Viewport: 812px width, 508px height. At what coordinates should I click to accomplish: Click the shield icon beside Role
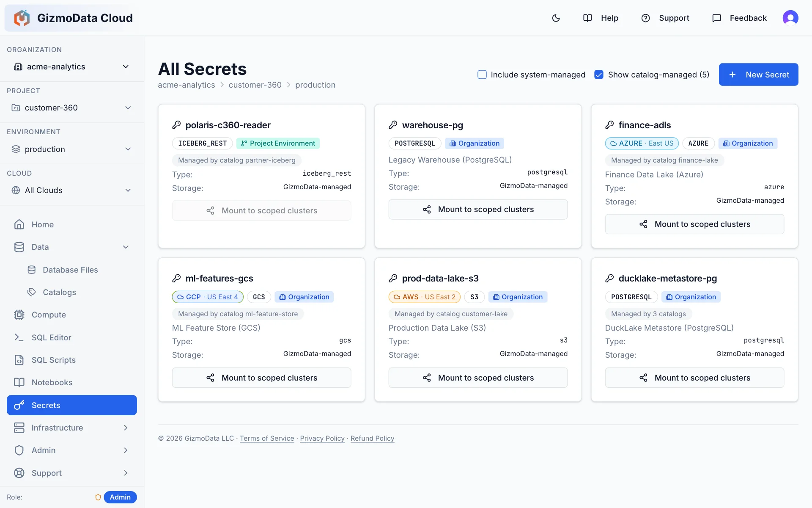[x=98, y=497]
